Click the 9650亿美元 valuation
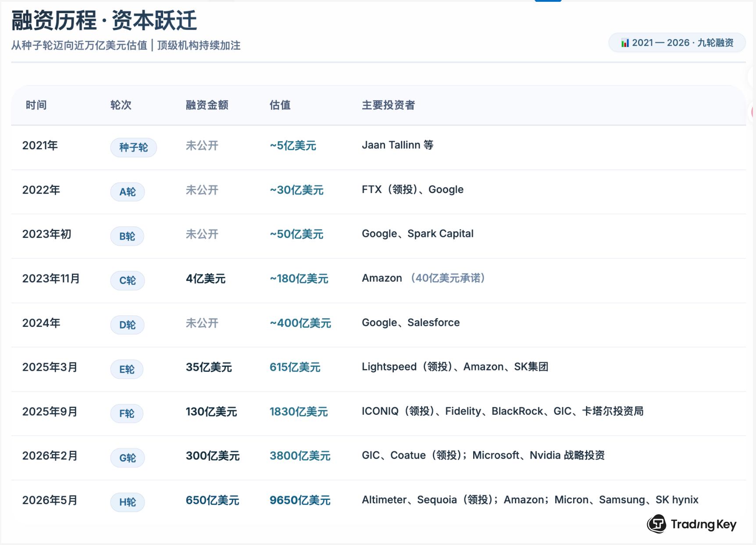This screenshot has height=545, width=756. click(x=300, y=500)
